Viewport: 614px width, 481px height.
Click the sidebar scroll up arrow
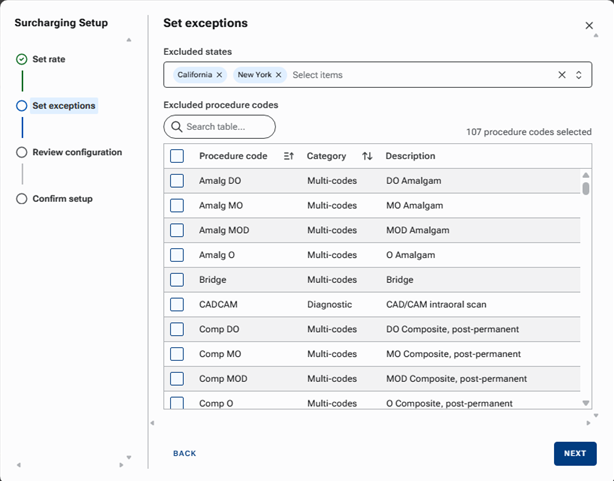[x=129, y=40]
